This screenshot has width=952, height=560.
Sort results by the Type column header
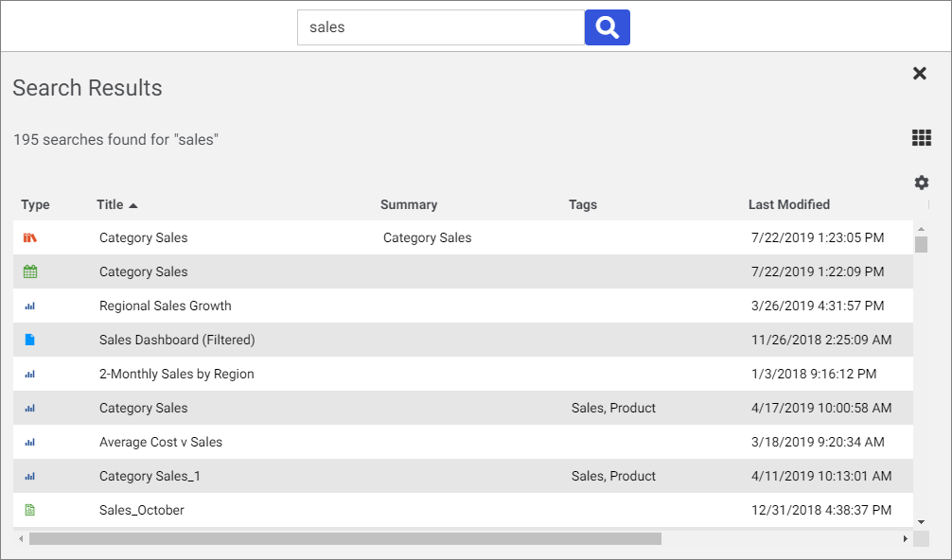(x=35, y=204)
